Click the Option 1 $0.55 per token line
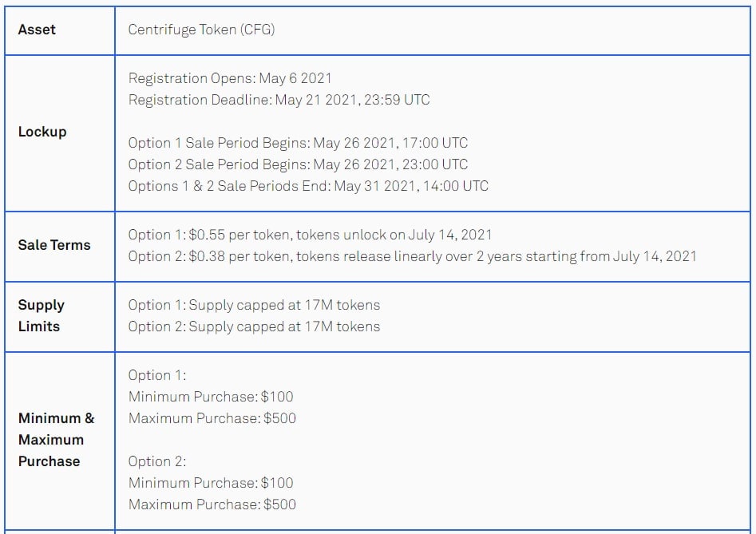The height and width of the screenshot is (534, 756). tap(310, 235)
